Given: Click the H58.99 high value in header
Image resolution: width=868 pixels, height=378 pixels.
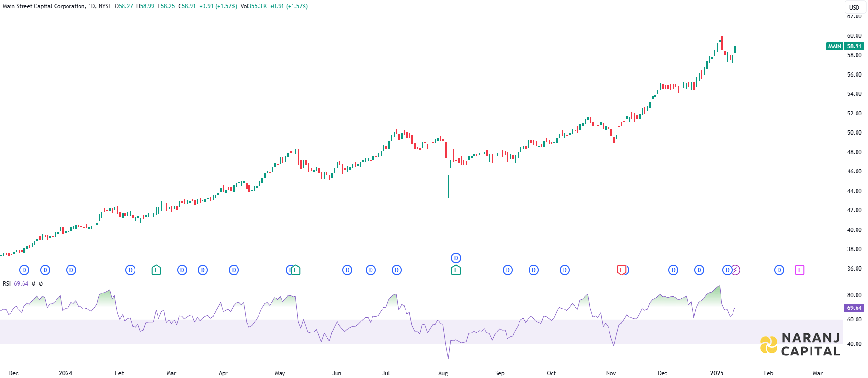Looking at the screenshot, I should click(x=145, y=6).
